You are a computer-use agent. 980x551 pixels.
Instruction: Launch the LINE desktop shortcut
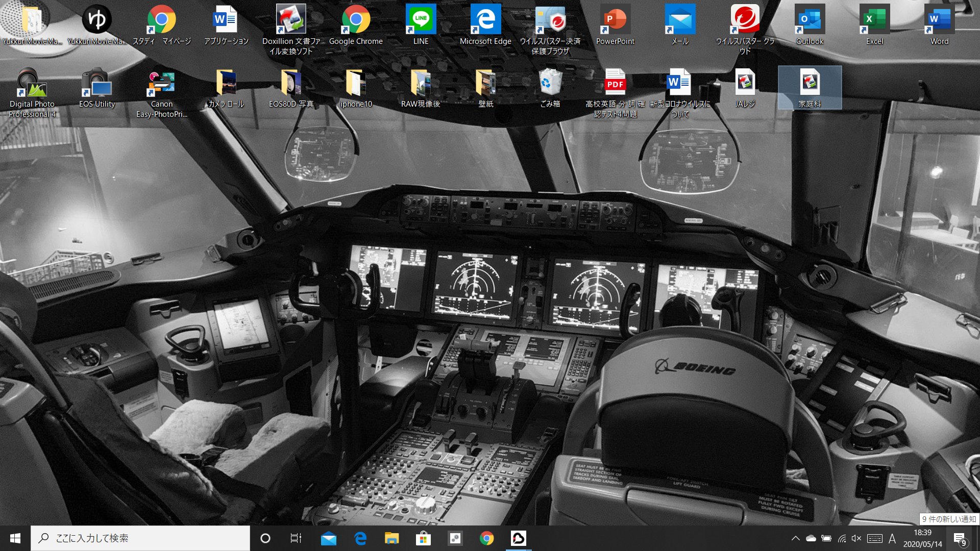point(421,24)
